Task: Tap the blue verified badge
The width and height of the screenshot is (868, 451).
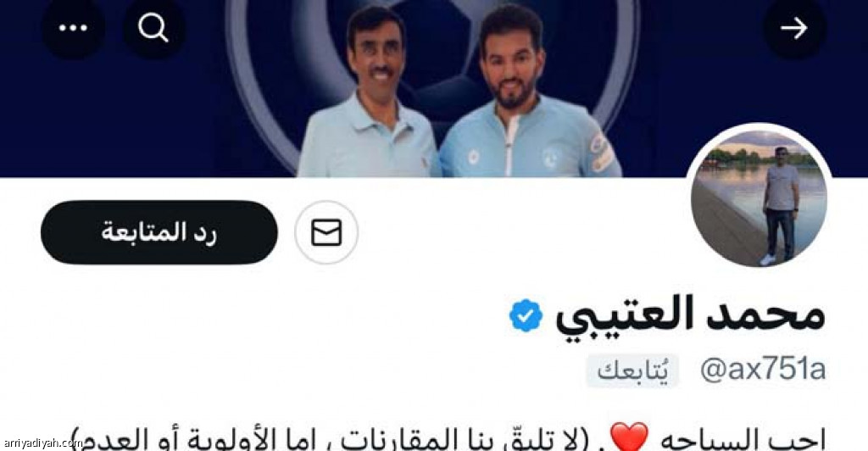Action: coord(526,315)
